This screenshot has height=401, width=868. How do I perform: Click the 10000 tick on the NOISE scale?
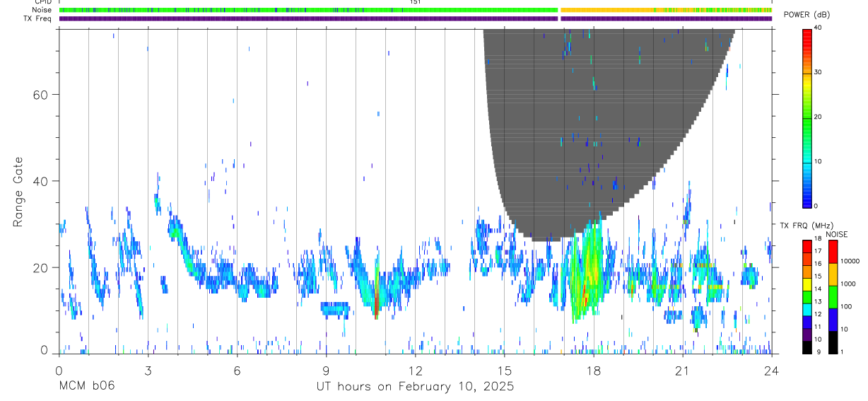850,261
